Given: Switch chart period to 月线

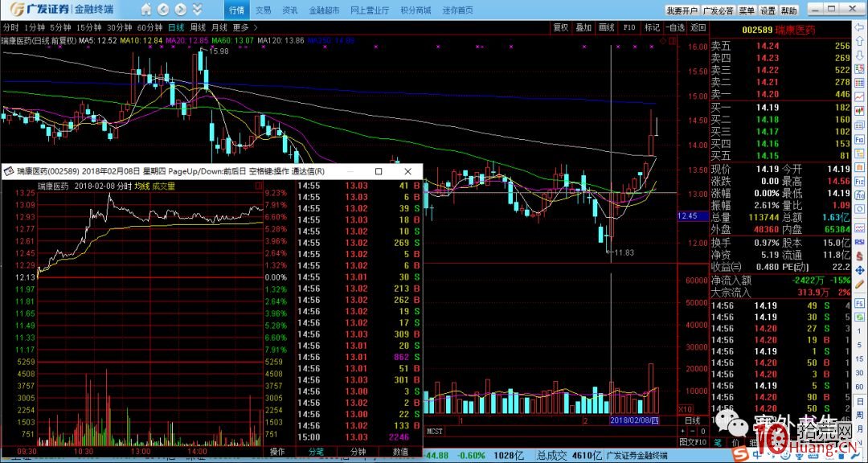Looking at the screenshot, I should pos(219,27).
